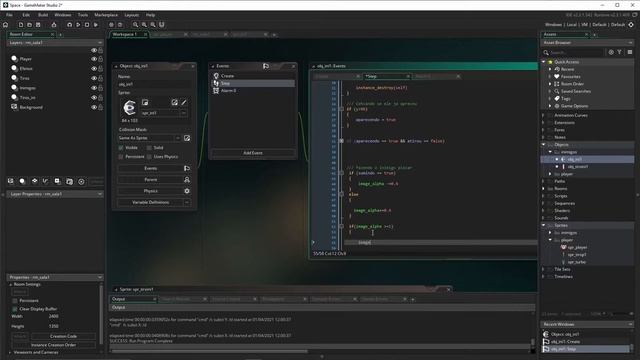Click the Physics button

tap(151, 191)
